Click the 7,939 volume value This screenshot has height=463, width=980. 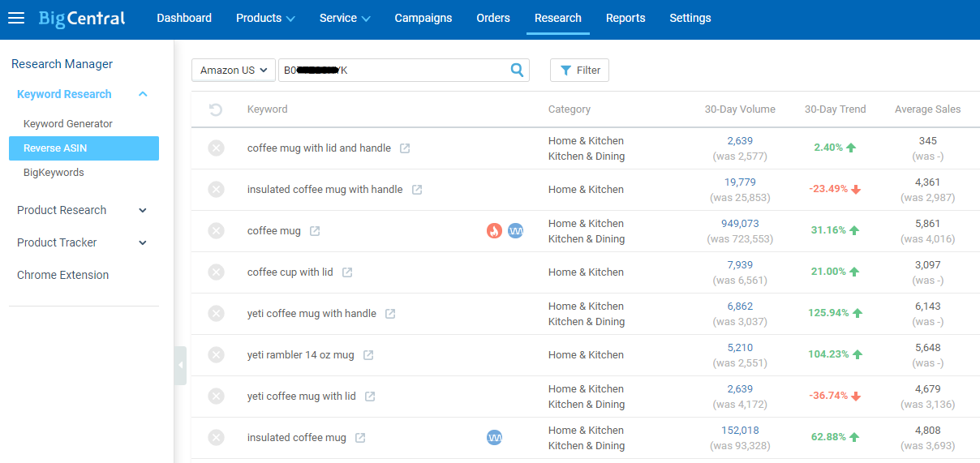pos(740,265)
